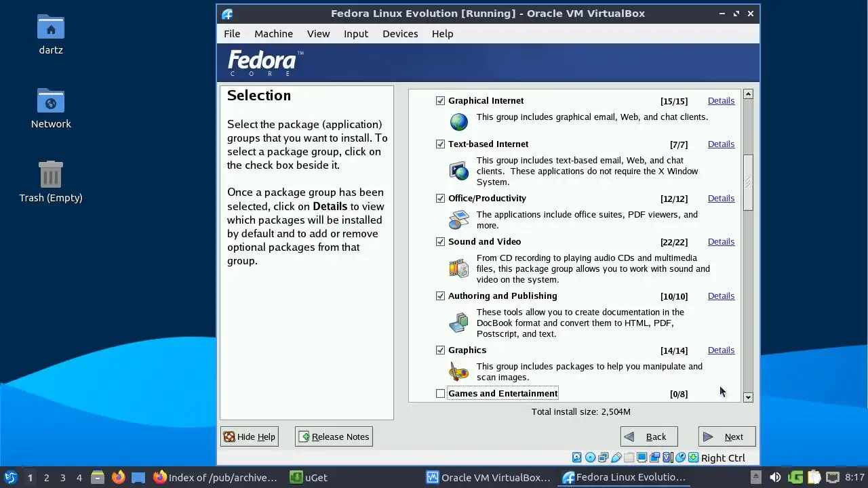
Task: Open the Release Notes
Action: [x=334, y=436]
